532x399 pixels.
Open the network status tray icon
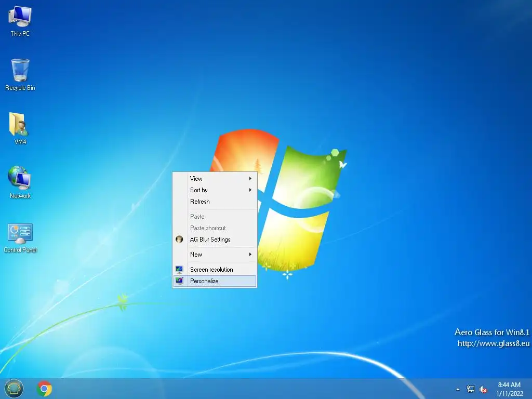(x=471, y=389)
